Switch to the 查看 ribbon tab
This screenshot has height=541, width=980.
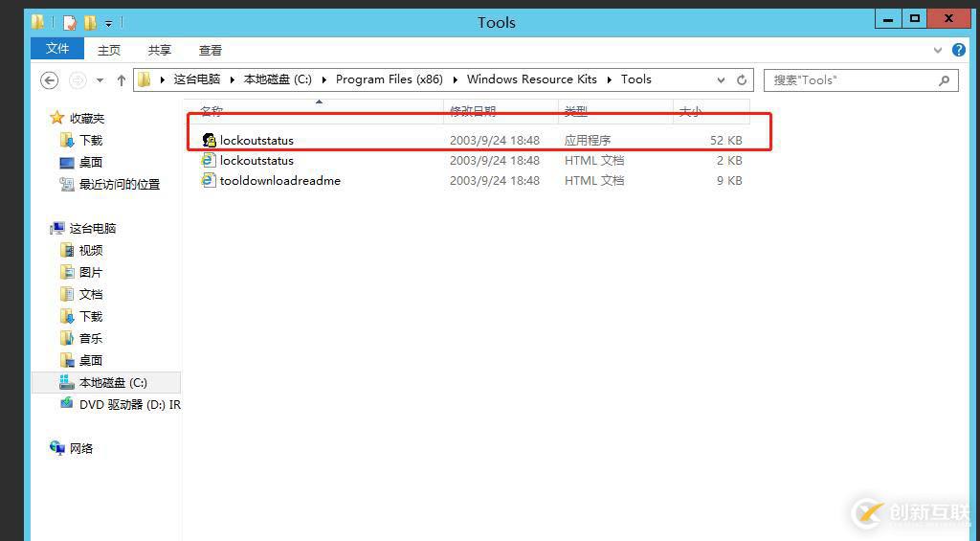click(x=210, y=50)
